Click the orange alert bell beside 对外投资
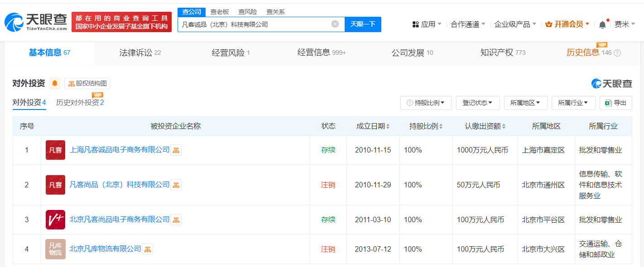 pyautogui.click(x=55, y=83)
